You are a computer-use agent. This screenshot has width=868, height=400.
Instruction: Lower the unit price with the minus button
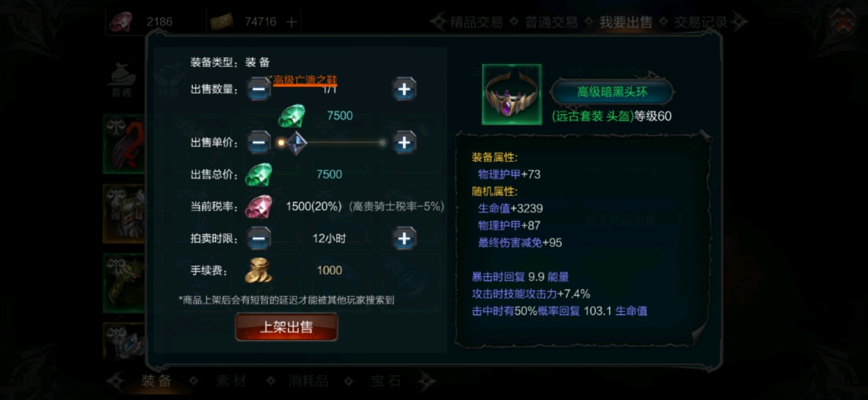[259, 142]
